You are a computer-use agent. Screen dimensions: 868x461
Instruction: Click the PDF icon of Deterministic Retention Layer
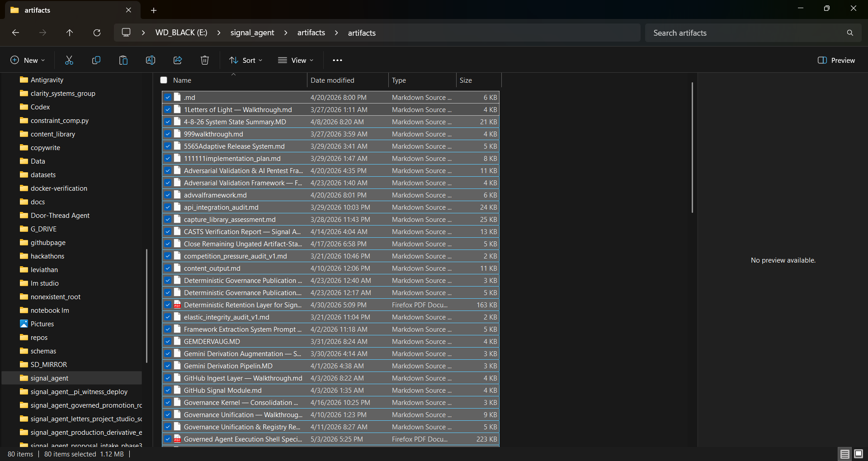click(x=177, y=305)
